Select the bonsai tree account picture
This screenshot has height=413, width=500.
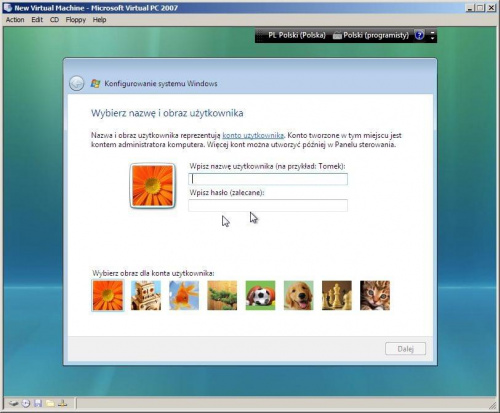pyautogui.click(x=222, y=295)
